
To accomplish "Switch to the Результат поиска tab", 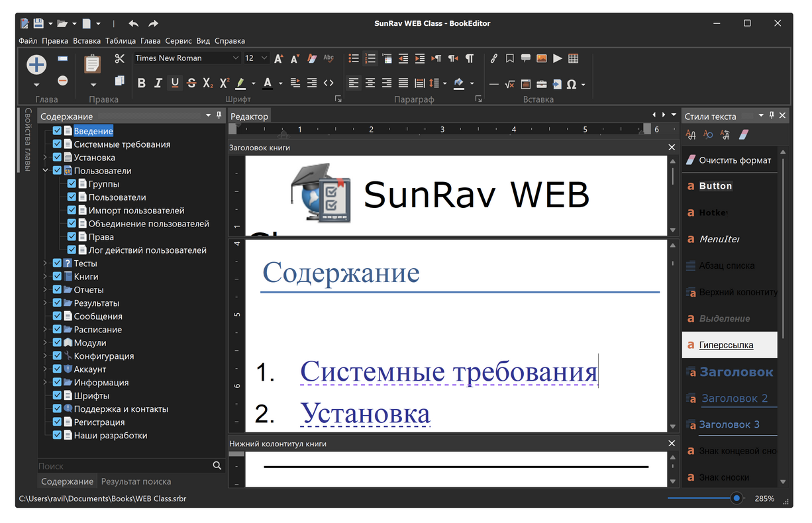I will click(136, 481).
